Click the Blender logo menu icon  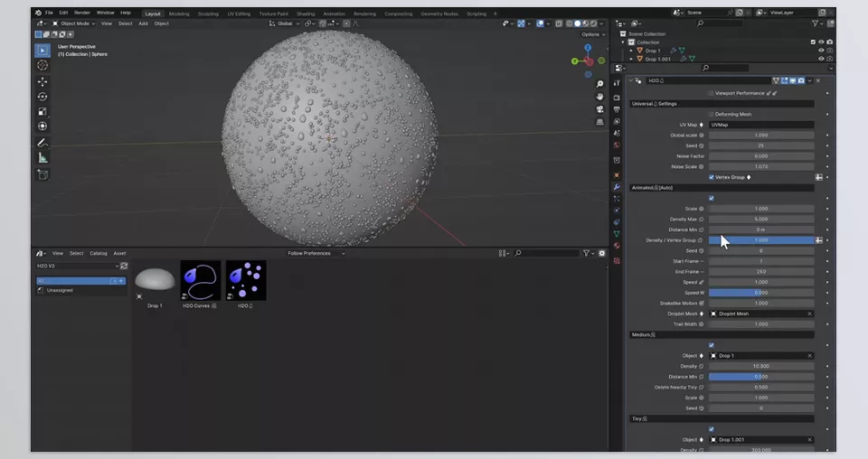38,13
